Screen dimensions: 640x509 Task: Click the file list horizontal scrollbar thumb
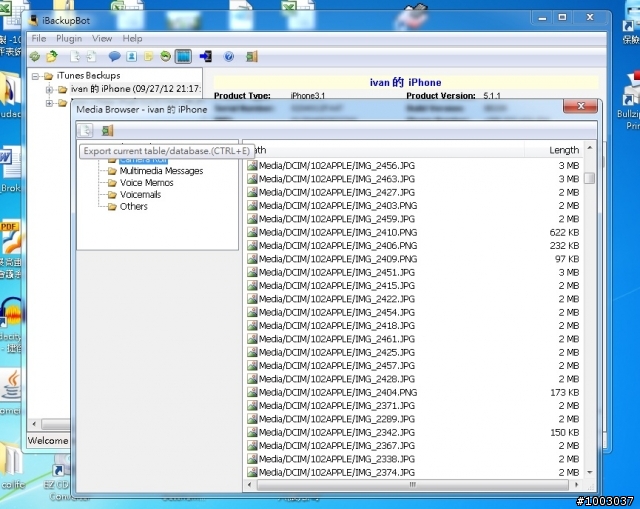point(413,485)
